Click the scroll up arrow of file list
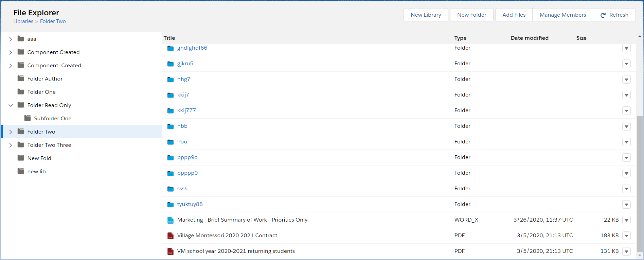The image size is (644, 260). (x=640, y=36)
